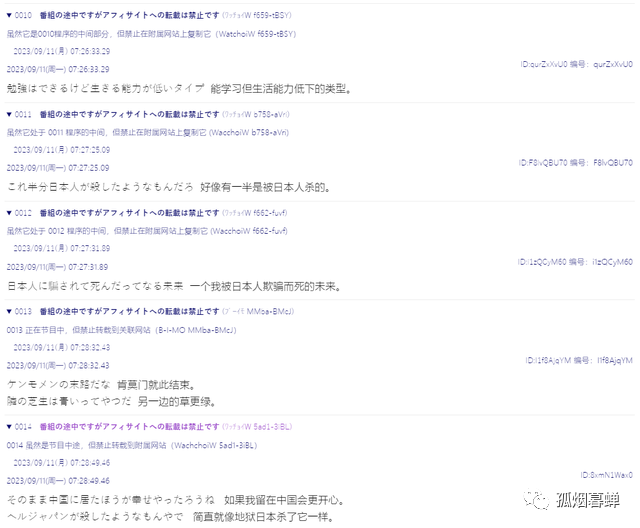640x528 pixels.
Task: Collapse post 0011 with its triangle arrow
Action: pos(9,115)
